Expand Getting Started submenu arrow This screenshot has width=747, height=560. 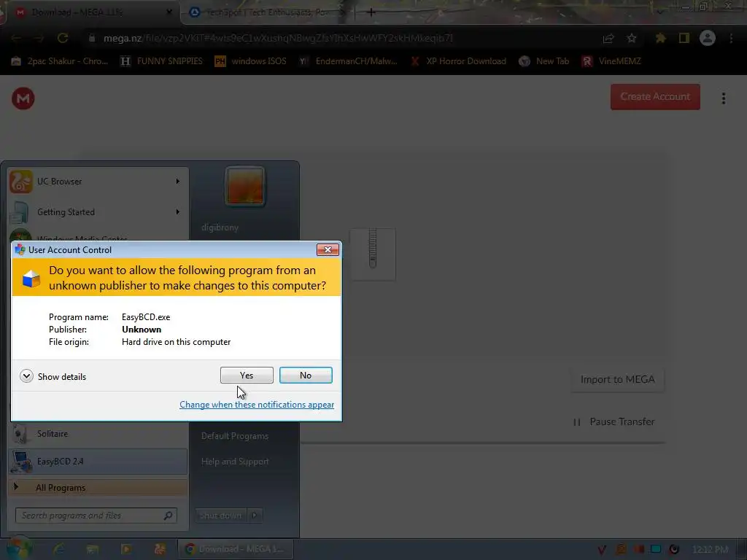point(178,212)
